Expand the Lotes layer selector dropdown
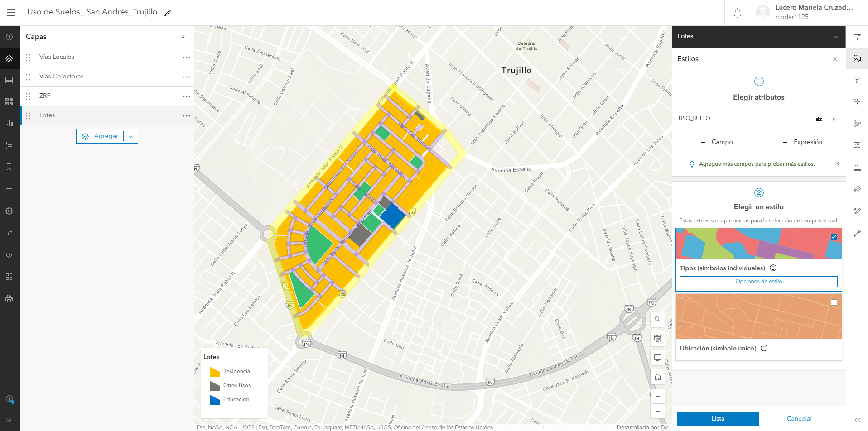 pyautogui.click(x=836, y=37)
